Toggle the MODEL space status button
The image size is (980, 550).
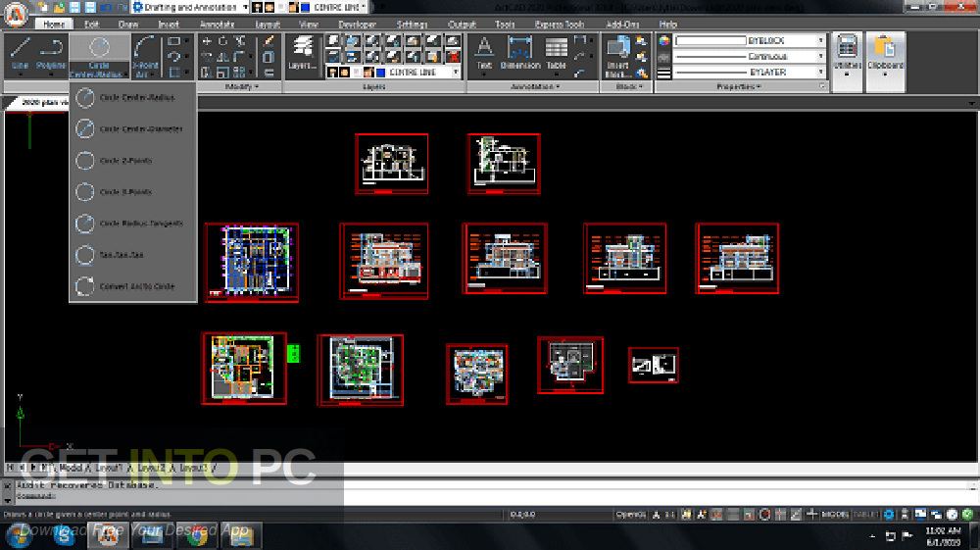835,515
